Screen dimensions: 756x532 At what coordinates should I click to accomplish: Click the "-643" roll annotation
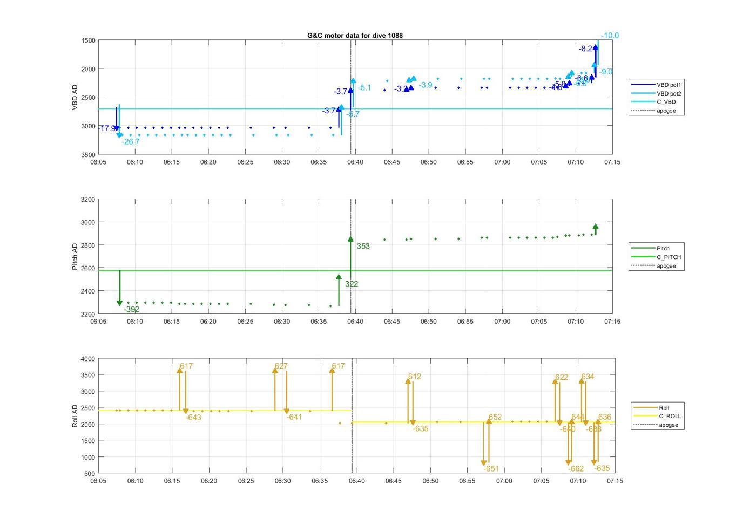pyautogui.click(x=193, y=418)
